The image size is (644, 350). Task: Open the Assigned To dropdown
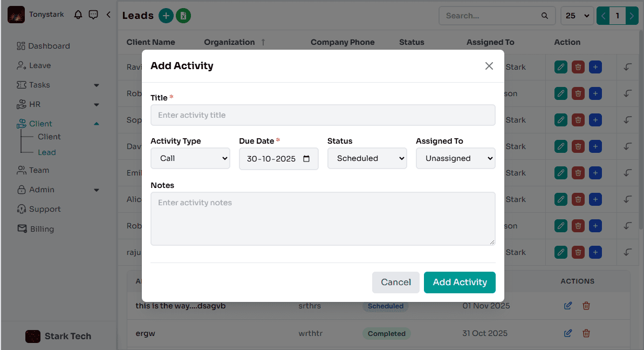[455, 159]
